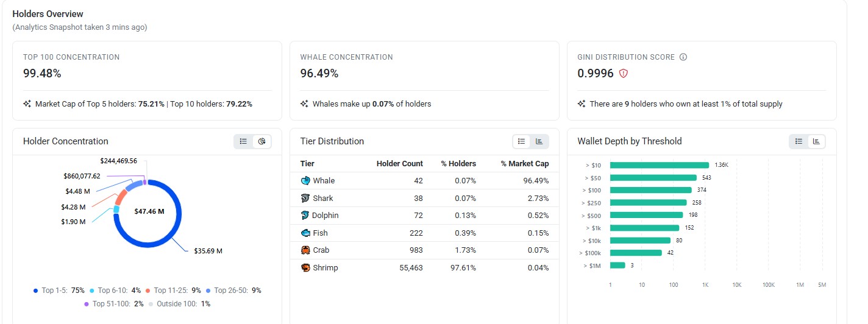The width and height of the screenshot is (868, 324).
Task: Click the % Market Cap column header
Action: (525, 164)
